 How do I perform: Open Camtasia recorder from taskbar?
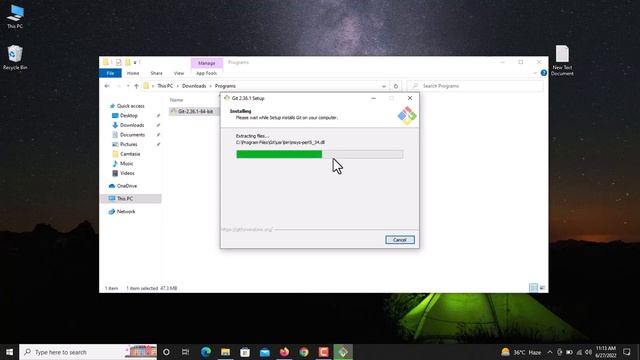(323, 352)
